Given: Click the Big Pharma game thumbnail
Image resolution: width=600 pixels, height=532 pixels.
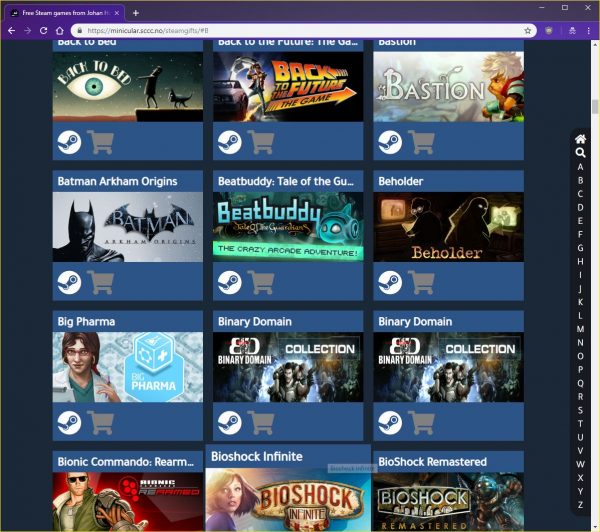Looking at the screenshot, I should pyautogui.click(x=128, y=367).
